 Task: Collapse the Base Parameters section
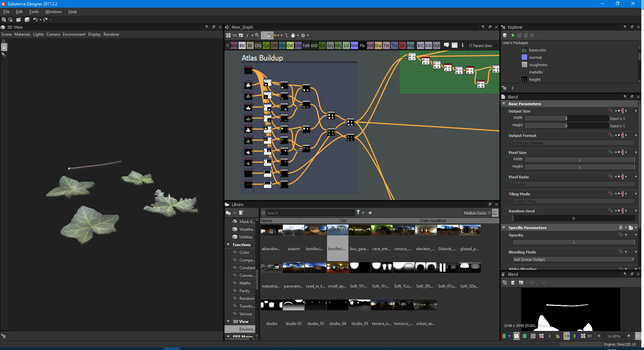(504, 104)
